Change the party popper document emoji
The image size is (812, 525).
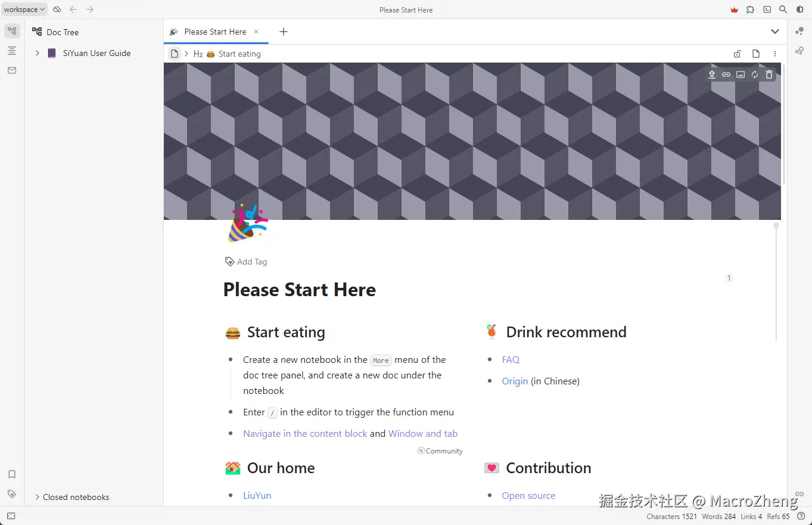click(x=247, y=222)
